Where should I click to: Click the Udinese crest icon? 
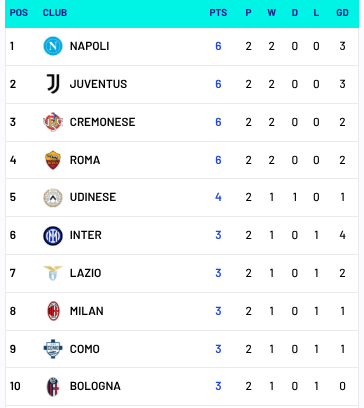click(53, 198)
